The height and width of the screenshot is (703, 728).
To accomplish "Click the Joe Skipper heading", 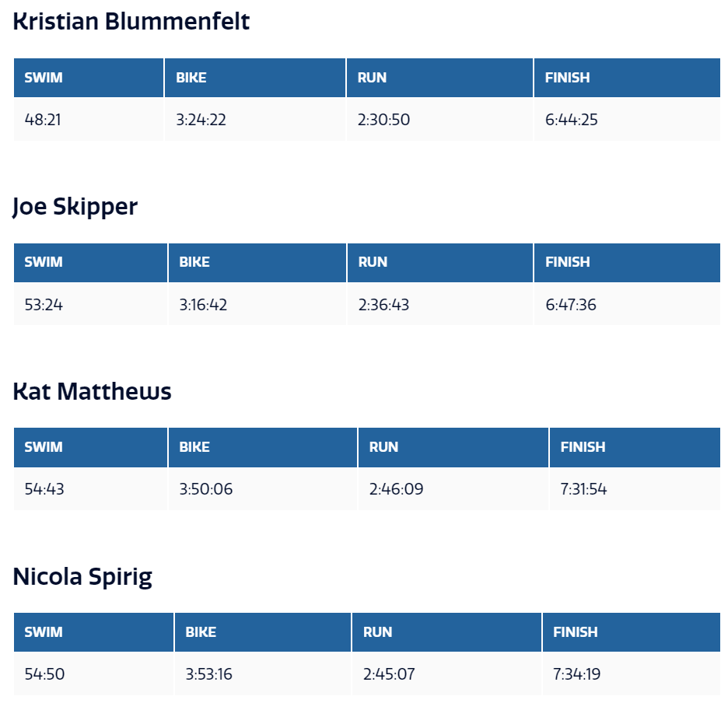I will [75, 206].
